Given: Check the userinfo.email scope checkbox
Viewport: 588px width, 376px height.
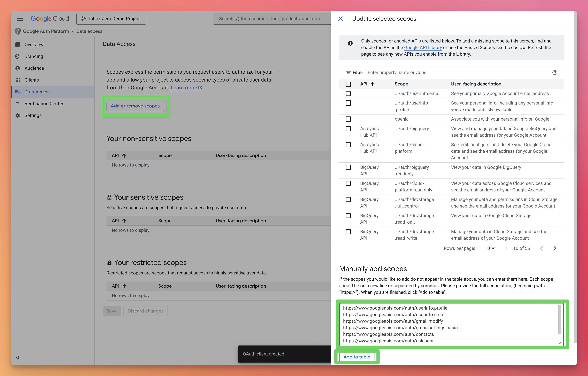Looking at the screenshot, I should (x=348, y=93).
